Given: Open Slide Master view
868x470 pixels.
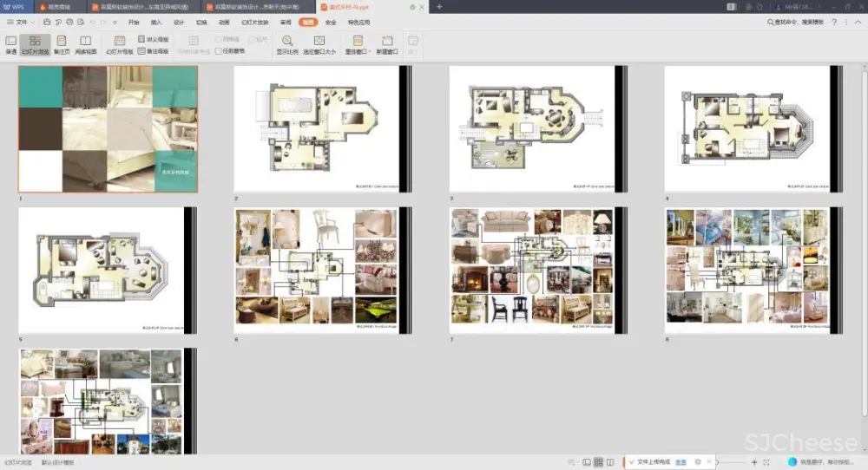Looking at the screenshot, I should [x=118, y=44].
